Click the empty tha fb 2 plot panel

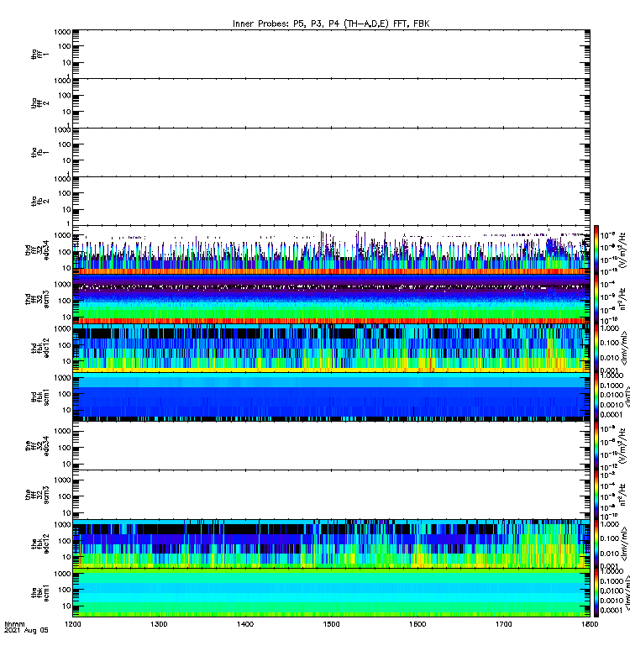[x=331, y=201]
